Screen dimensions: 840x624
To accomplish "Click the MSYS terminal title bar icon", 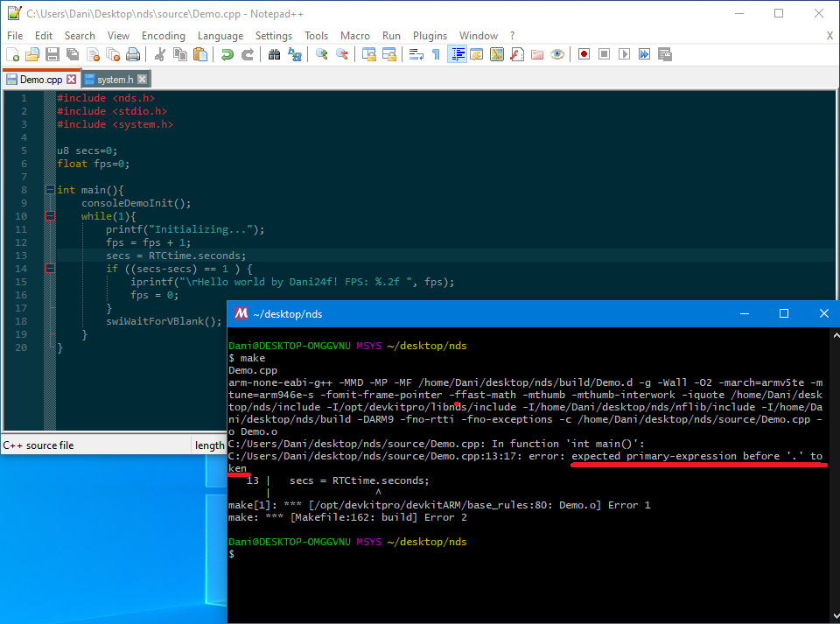I will point(241,313).
